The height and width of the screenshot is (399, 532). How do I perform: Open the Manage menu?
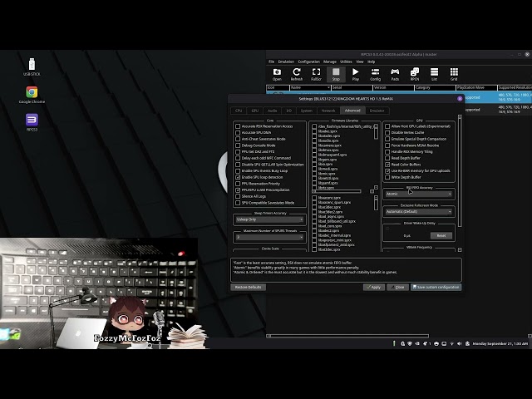tap(330, 62)
